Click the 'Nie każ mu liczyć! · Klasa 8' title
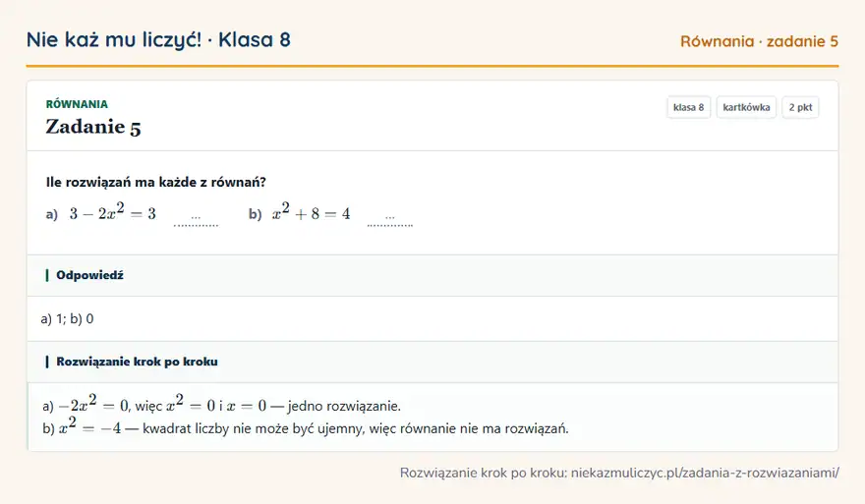865x504 pixels. click(158, 39)
